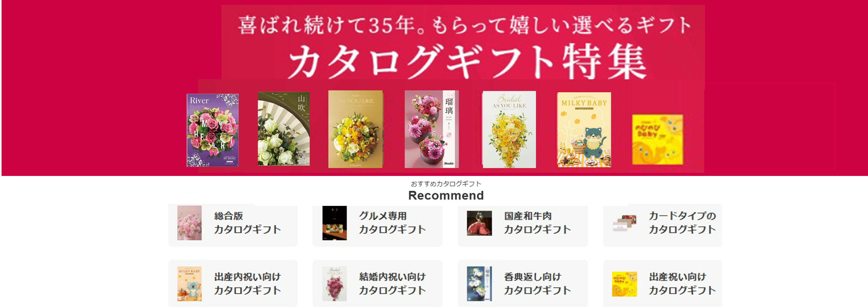The image size is (868, 307).
Task: Go to 結婚内祝い向け カタログギフト
Action: point(377,283)
